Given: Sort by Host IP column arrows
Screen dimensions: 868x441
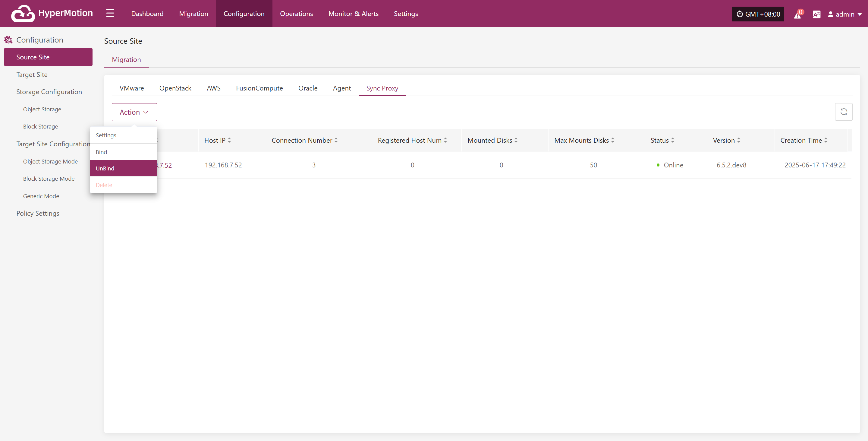Looking at the screenshot, I should tap(229, 140).
